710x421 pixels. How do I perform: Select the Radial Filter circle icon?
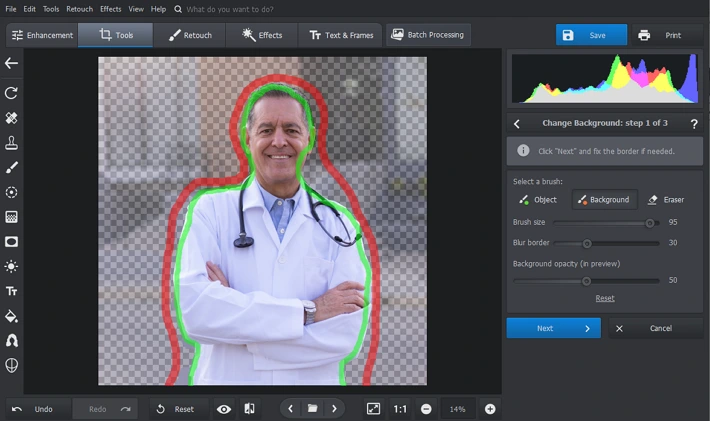point(11,192)
